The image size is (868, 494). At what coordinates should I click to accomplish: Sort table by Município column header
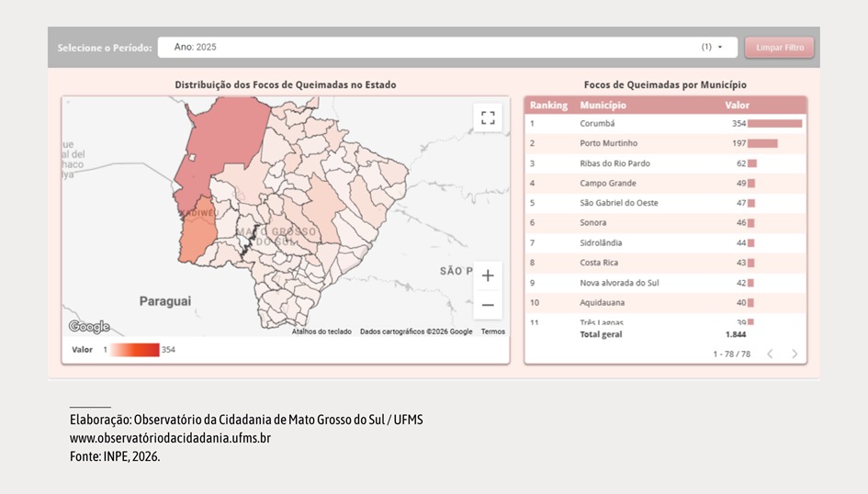pyautogui.click(x=603, y=105)
